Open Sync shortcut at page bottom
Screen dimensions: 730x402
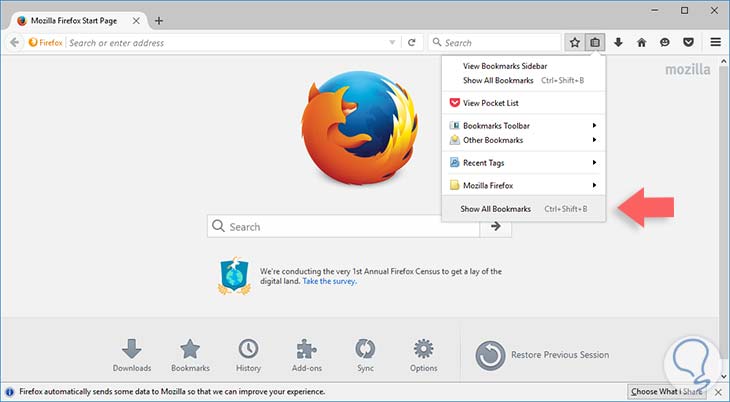(x=365, y=355)
